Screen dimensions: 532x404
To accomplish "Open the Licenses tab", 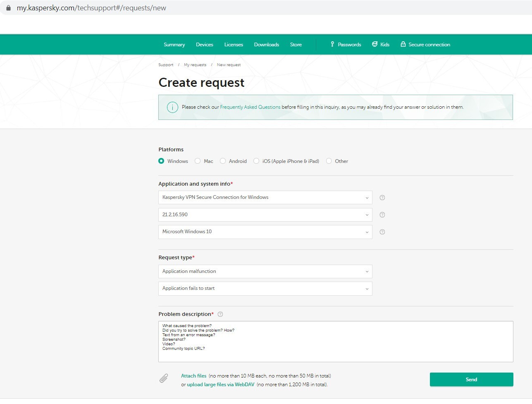I will coord(234,45).
